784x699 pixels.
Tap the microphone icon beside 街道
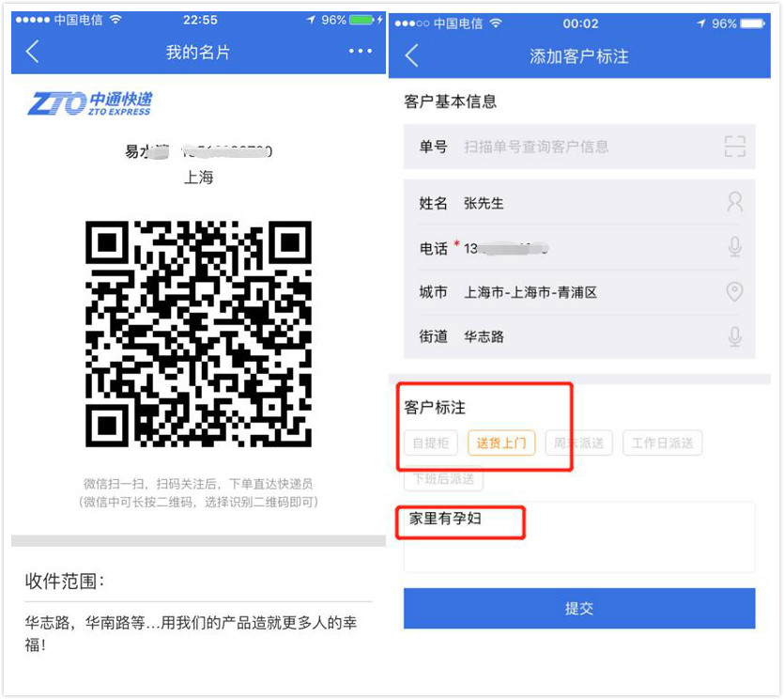(x=734, y=336)
